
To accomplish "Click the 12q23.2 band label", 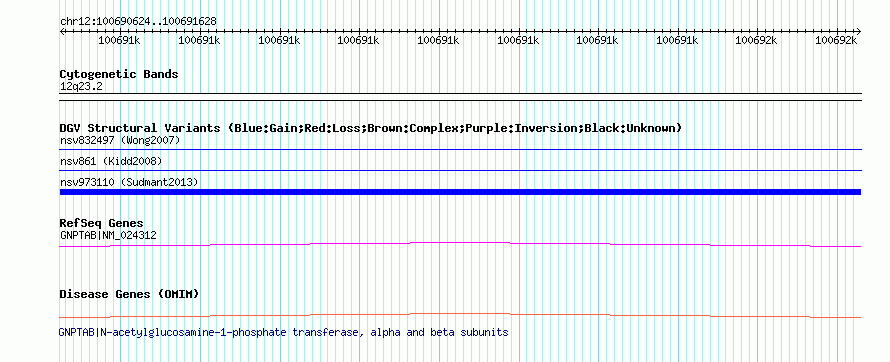I will (x=81, y=86).
